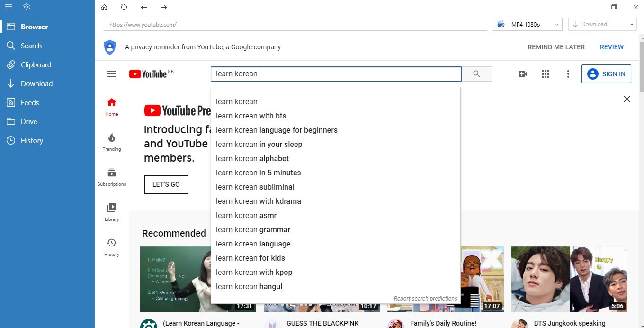Select the plain 'learn korean' suggestion
The width and height of the screenshot is (644, 328).
pyautogui.click(x=336, y=101)
